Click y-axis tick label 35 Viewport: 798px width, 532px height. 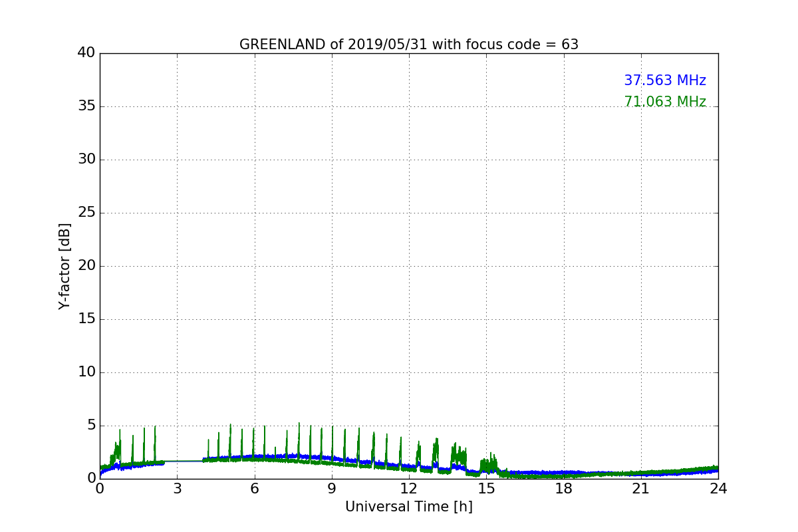coord(86,106)
